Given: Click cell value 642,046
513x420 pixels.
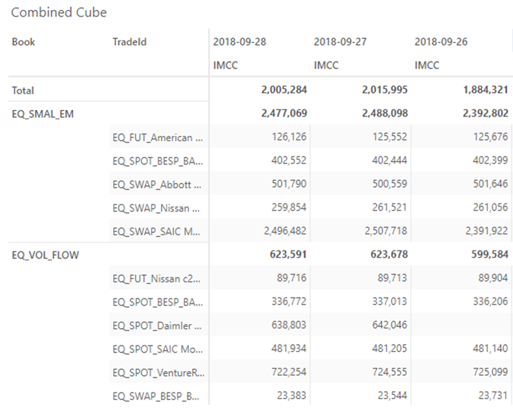Looking at the screenshot, I should 390,325.
